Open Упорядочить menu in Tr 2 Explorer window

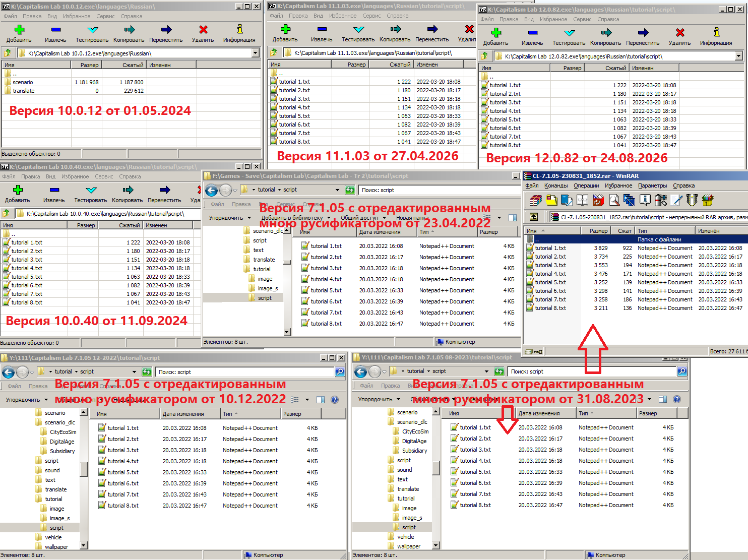coord(229,218)
